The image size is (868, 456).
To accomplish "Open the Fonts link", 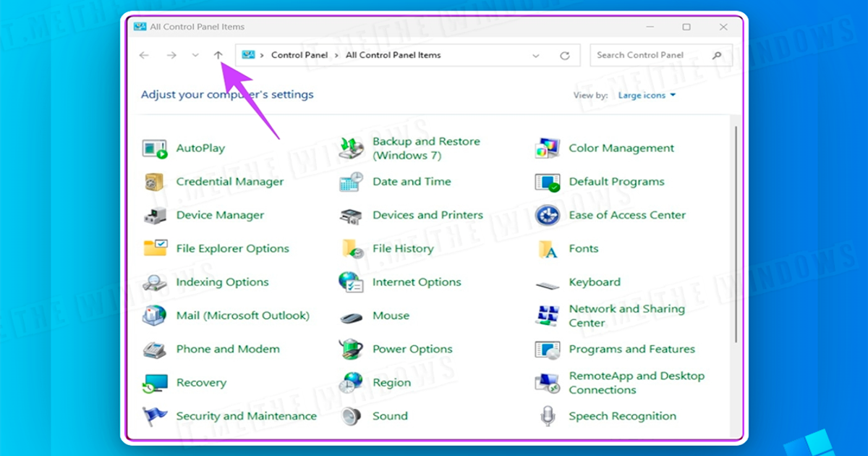I will 584,248.
